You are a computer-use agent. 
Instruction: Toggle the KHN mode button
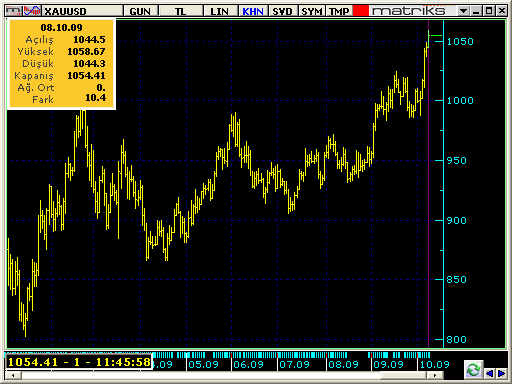click(x=253, y=11)
